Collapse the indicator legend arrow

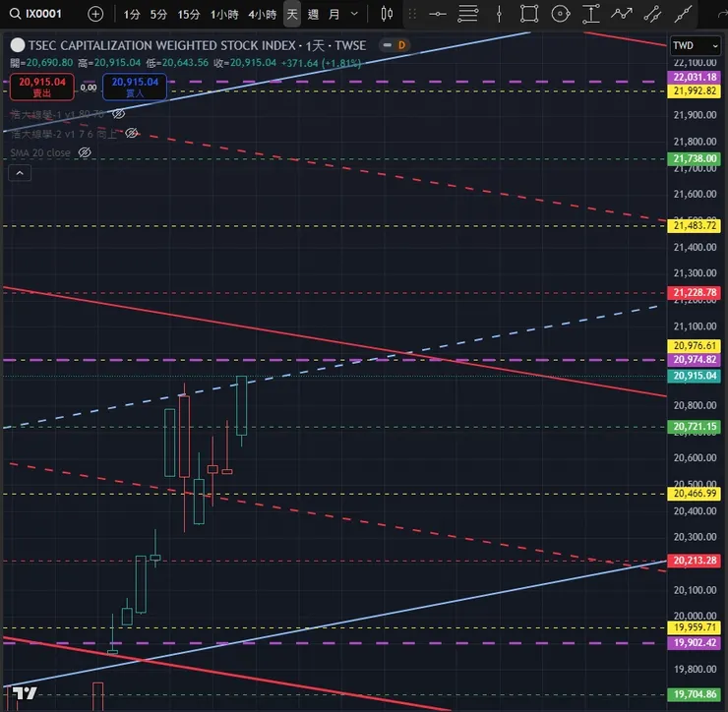tap(20, 173)
